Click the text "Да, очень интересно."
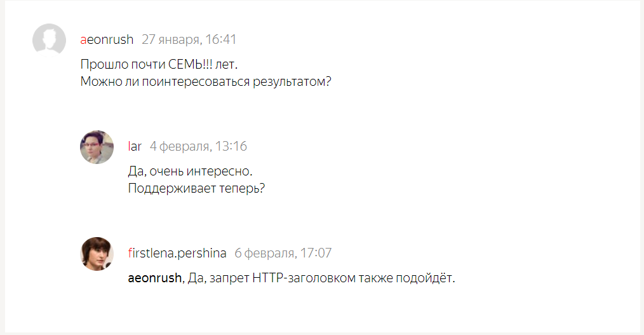The width and height of the screenshot is (644, 335). pyautogui.click(x=191, y=171)
